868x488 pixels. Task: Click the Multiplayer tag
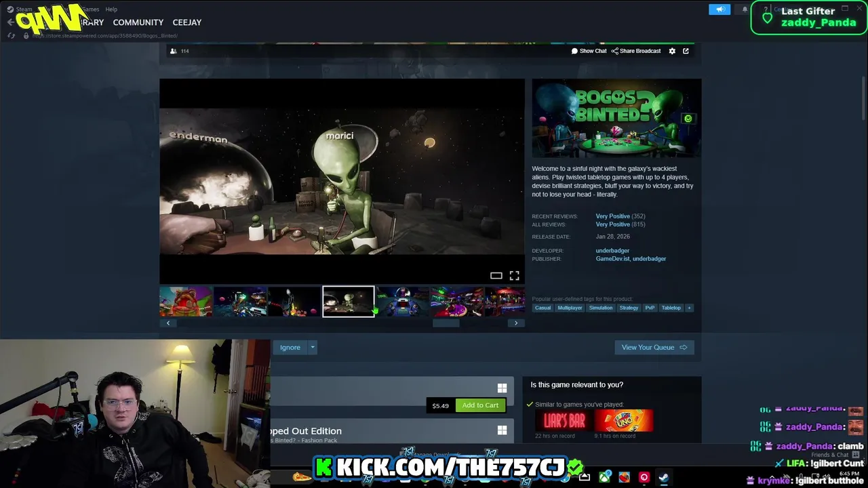(570, 308)
